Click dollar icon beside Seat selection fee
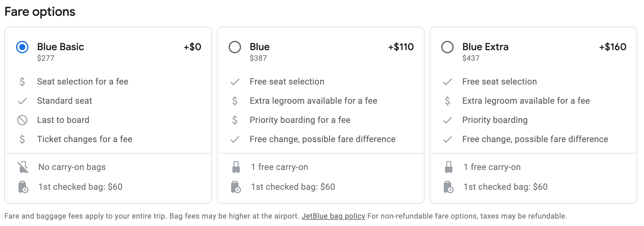The height and width of the screenshot is (226, 644). point(22,82)
